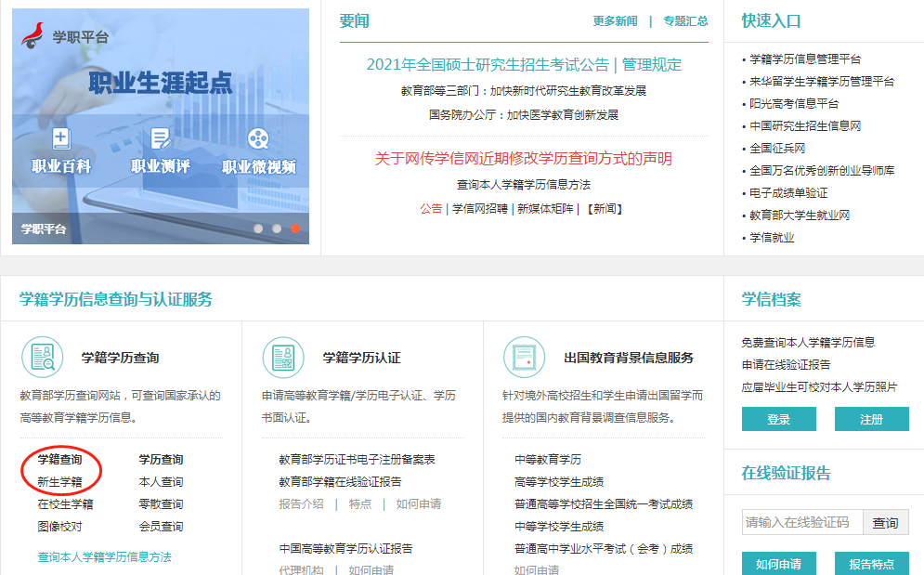Select the second carousel dot of the banner
Image resolution: width=924 pixels, height=575 pixels.
(277, 229)
